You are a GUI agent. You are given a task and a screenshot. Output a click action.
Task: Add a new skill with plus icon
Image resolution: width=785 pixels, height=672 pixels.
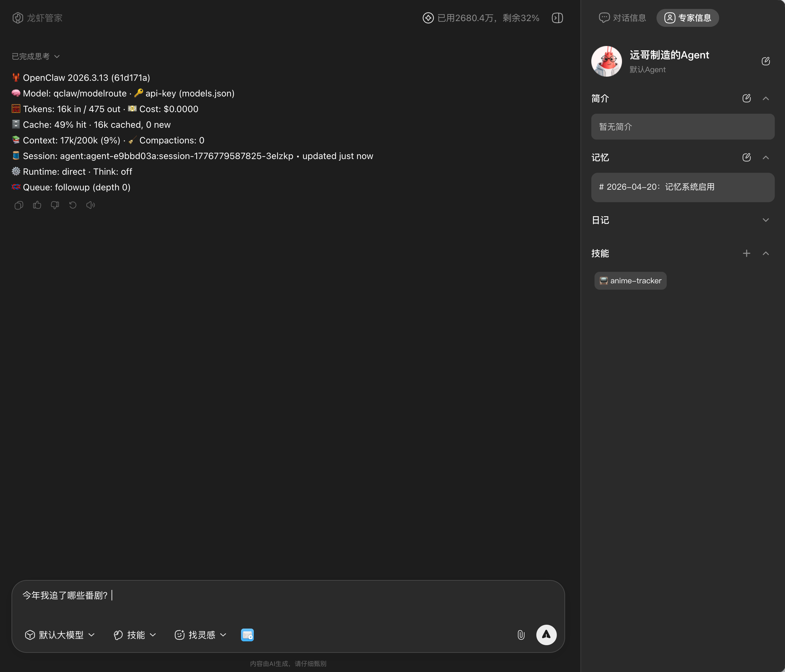click(746, 253)
